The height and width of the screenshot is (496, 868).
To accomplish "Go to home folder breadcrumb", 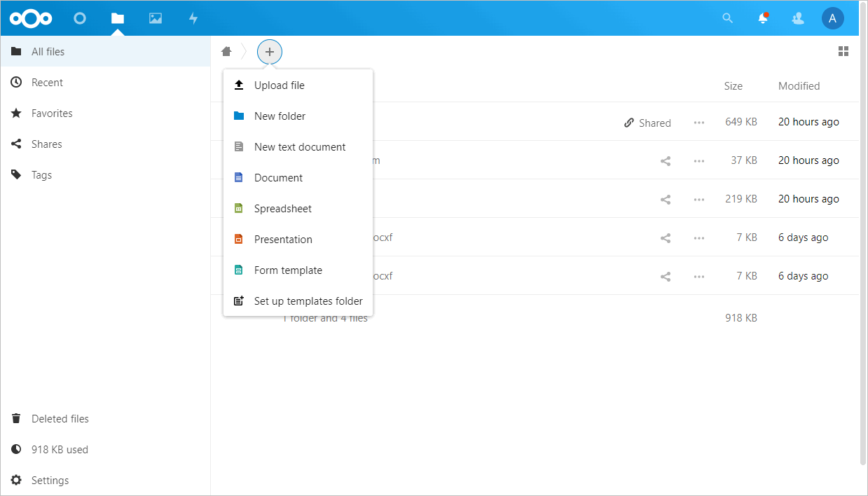I will (x=226, y=51).
